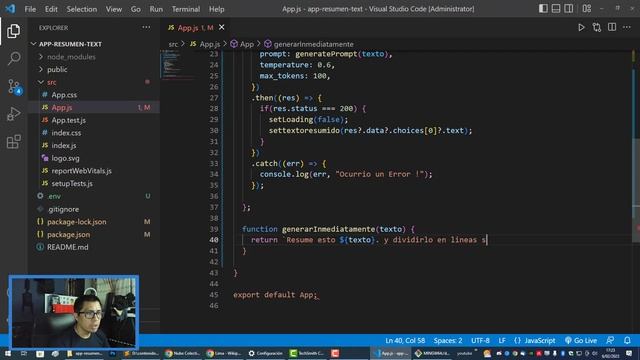The height and width of the screenshot is (360, 640).
Task: Change end of line sequence LF
Action: 502,340
